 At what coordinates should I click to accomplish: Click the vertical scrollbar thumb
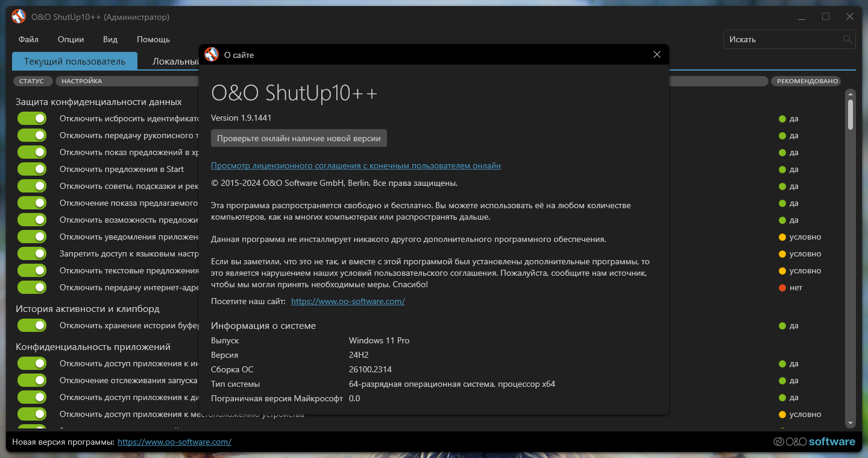[x=851, y=114]
